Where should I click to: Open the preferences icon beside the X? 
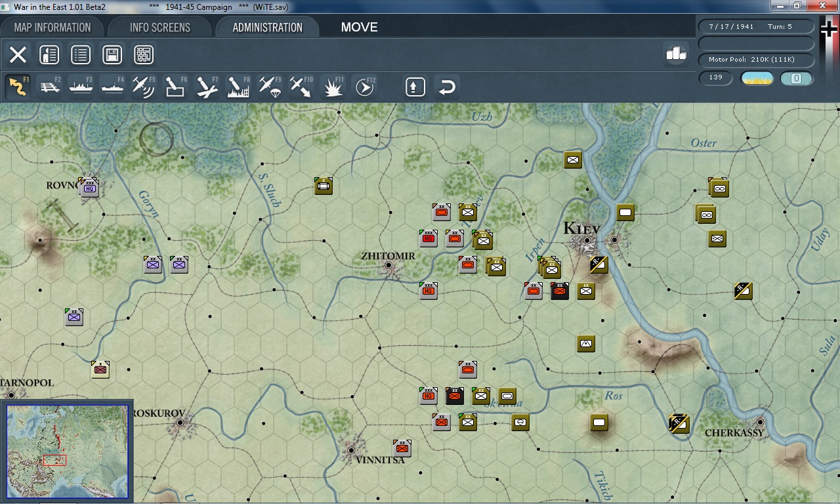coord(49,54)
